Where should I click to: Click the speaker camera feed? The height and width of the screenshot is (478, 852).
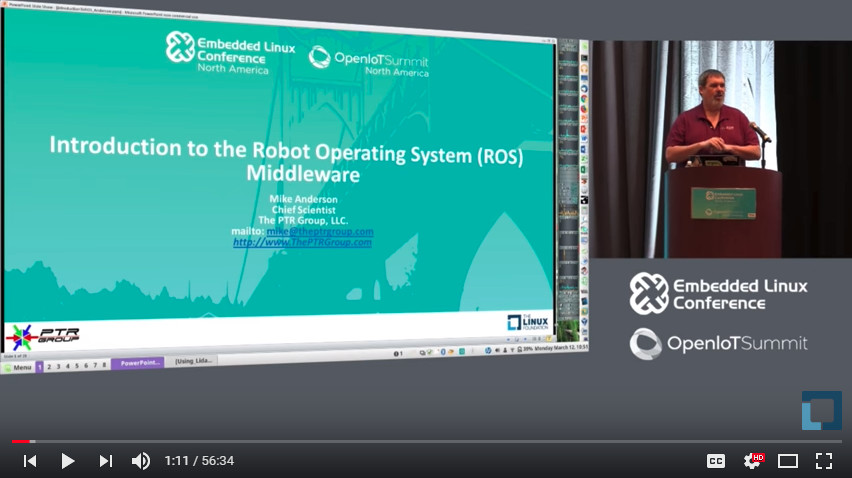coord(722,149)
